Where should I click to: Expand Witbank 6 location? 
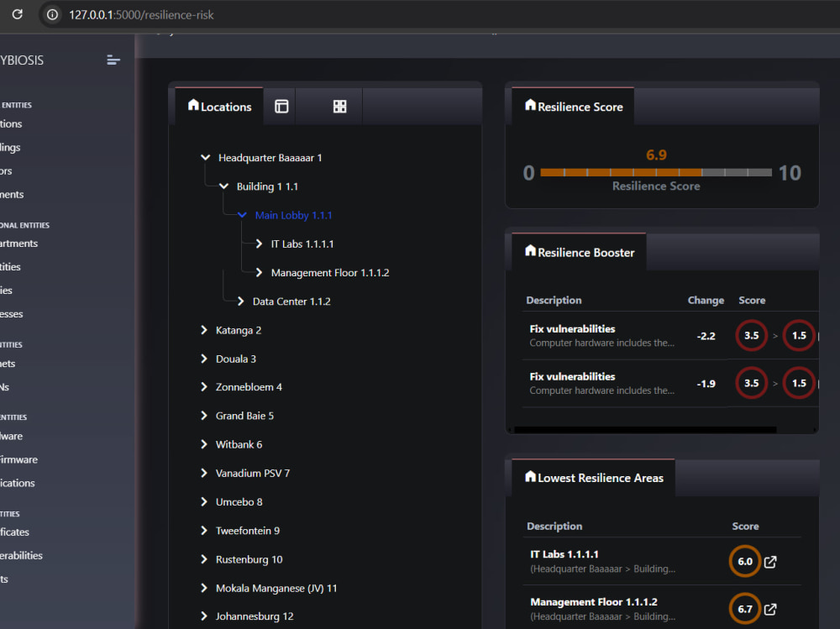pos(203,444)
